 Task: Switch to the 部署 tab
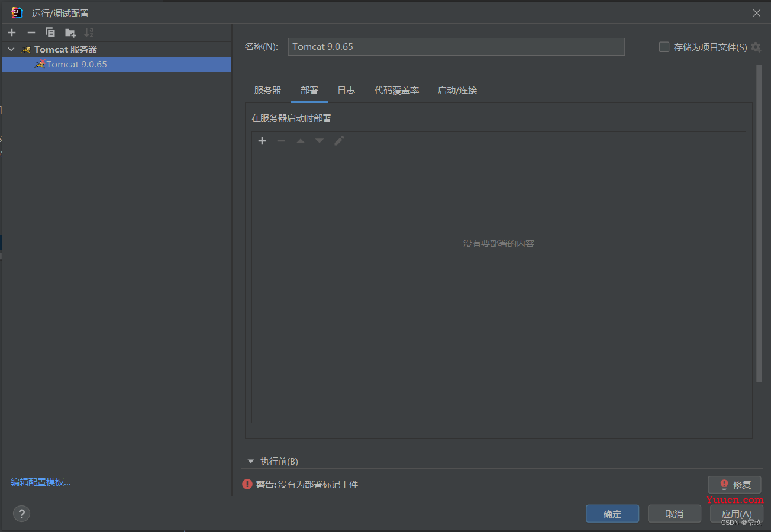click(x=309, y=91)
